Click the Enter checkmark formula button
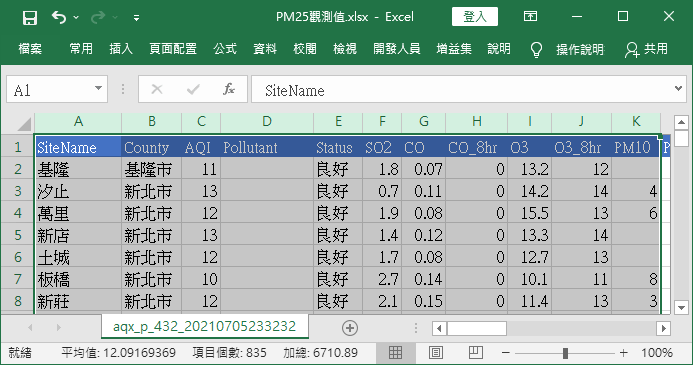This screenshot has height=365, width=693. (193, 90)
